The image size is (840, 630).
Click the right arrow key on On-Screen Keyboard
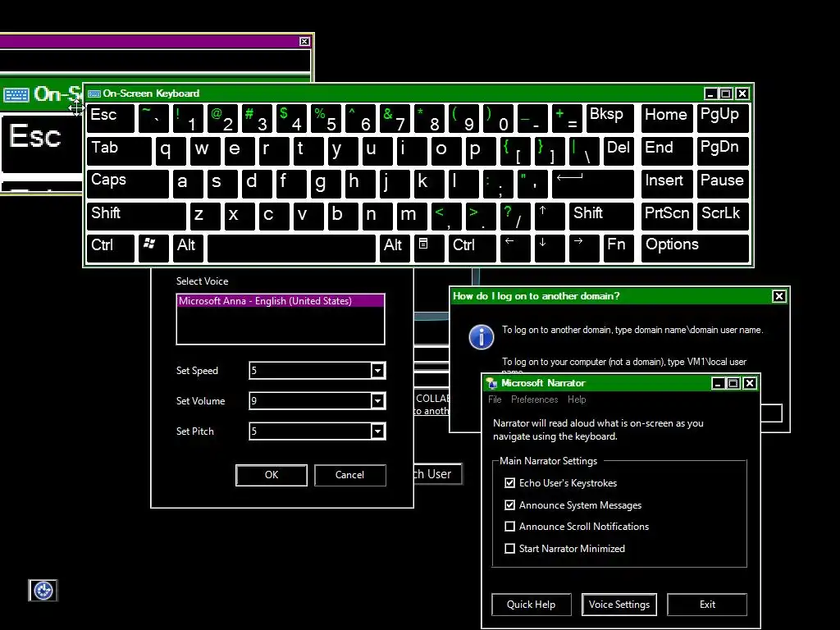[584, 249]
